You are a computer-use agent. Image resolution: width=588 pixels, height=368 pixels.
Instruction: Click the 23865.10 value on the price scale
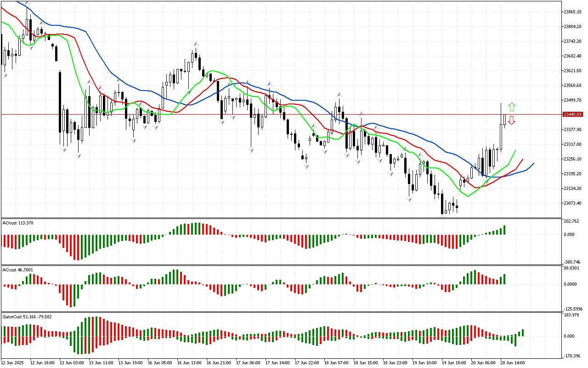click(572, 11)
